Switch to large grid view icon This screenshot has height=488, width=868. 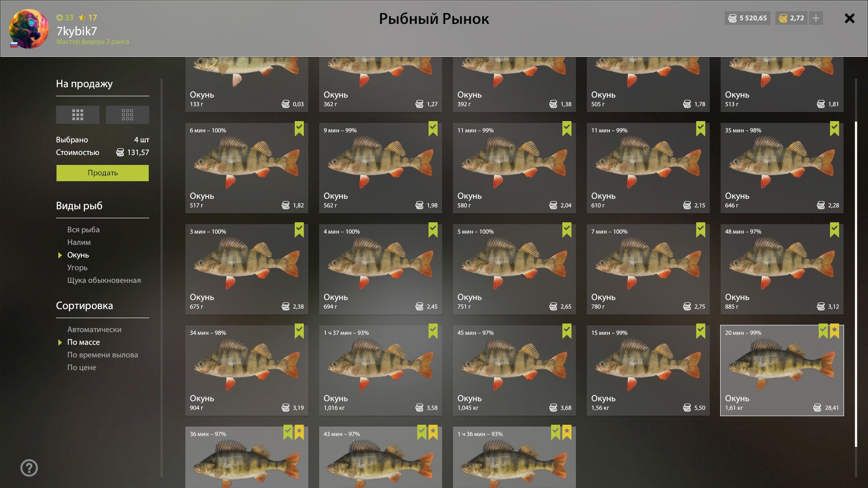(x=77, y=115)
